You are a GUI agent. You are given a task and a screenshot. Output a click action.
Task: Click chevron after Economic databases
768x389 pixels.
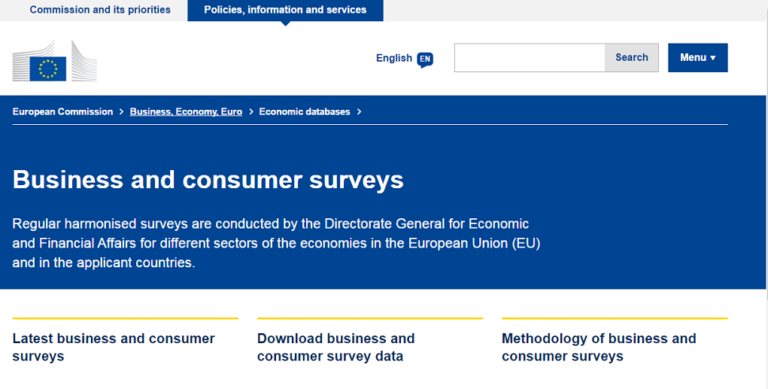[359, 112]
